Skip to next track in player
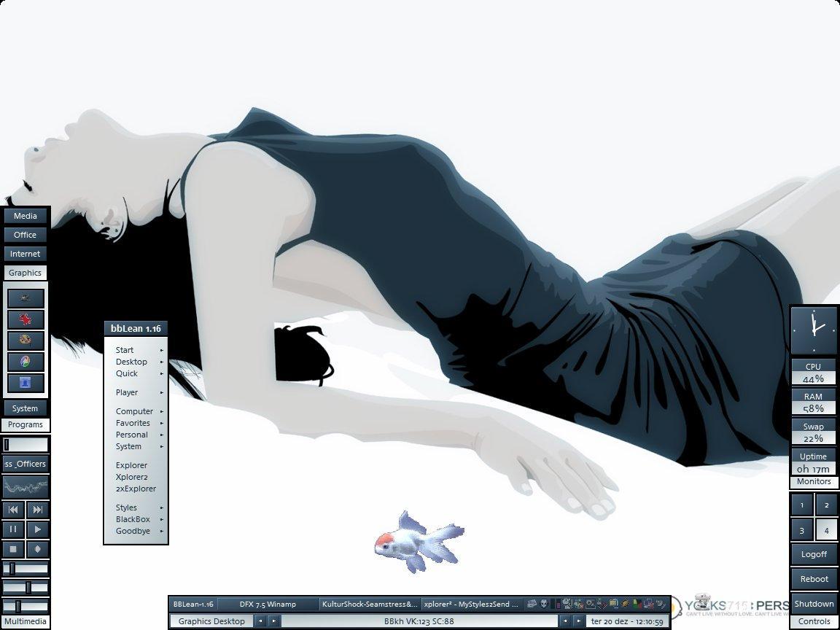The width and height of the screenshot is (840, 630). click(x=37, y=510)
